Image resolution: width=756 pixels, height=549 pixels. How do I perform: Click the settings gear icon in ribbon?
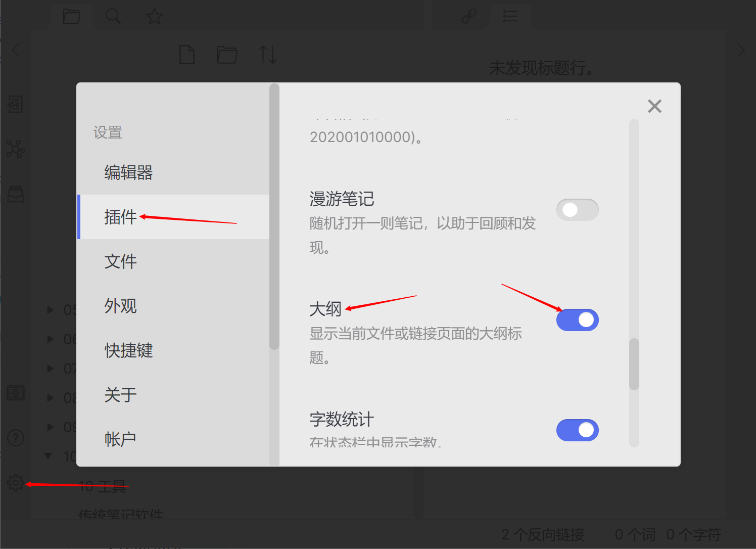pyautogui.click(x=16, y=483)
